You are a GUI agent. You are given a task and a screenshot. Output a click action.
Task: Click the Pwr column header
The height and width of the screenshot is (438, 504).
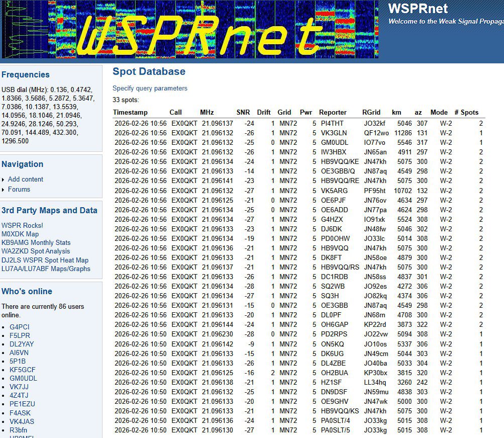click(306, 112)
